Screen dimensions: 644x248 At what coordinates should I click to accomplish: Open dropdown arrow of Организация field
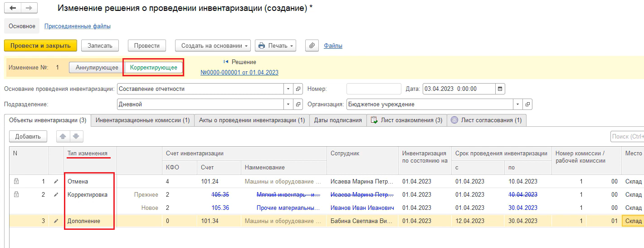(517, 104)
